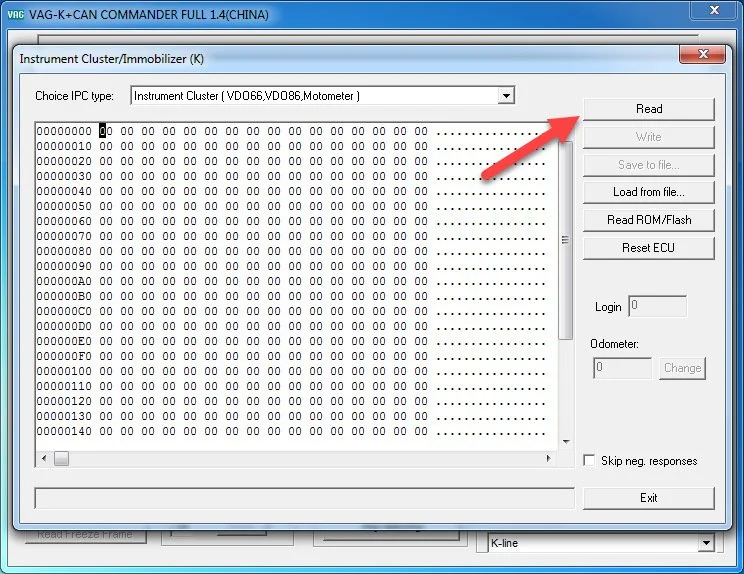The width and height of the screenshot is (744, 574).
Task: Select hex row address 000000D0
Action: coord(64,326)
